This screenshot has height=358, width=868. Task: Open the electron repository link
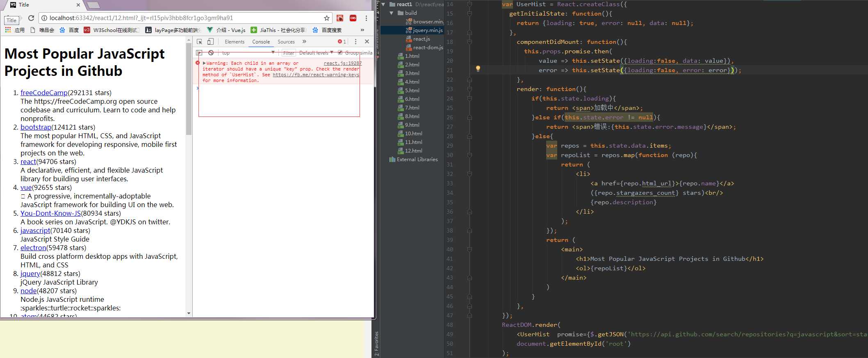pos(33,248)
